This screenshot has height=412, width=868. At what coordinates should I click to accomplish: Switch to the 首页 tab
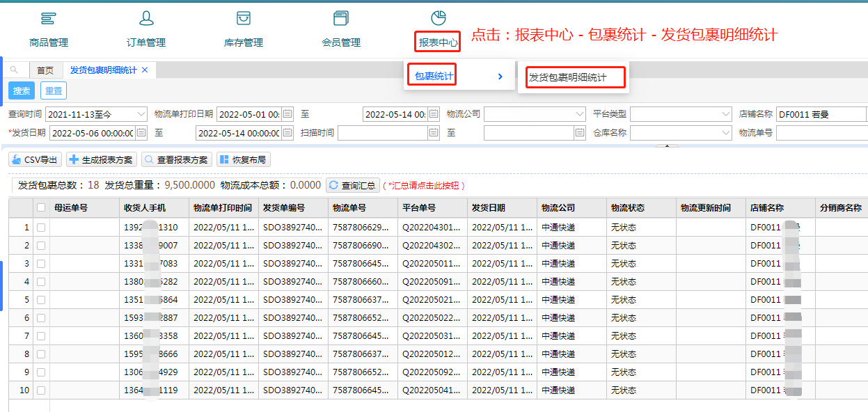pyautogui.click(x=45, y=70)
